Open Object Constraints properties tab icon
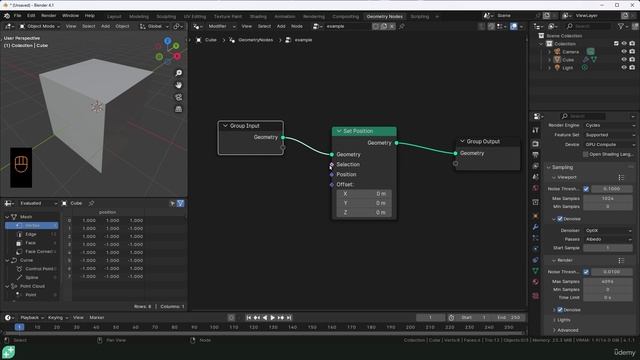Image resolution: width=640 pixels, height=360 pixels. pos(536,260)
